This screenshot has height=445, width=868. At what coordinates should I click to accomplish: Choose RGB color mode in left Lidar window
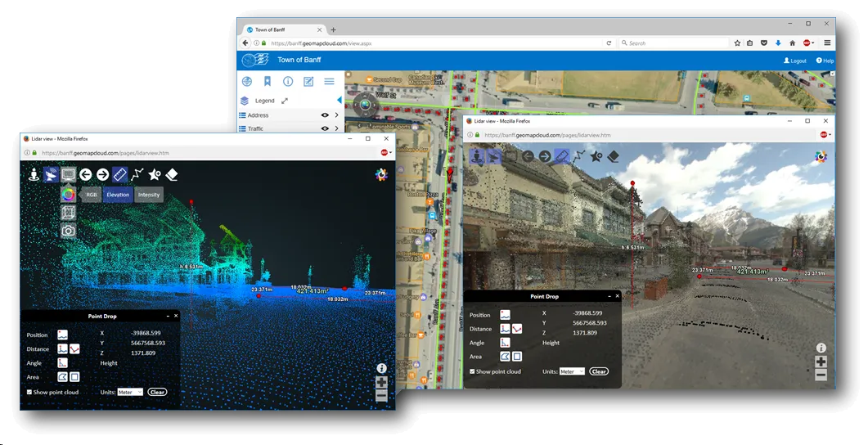tap(92, 195)
